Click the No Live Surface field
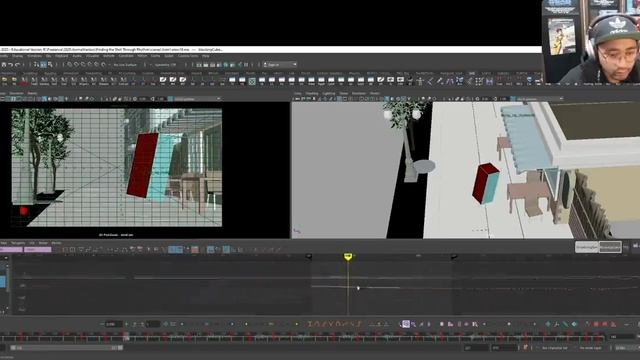640x360 pixels. (x=125, y=64)
